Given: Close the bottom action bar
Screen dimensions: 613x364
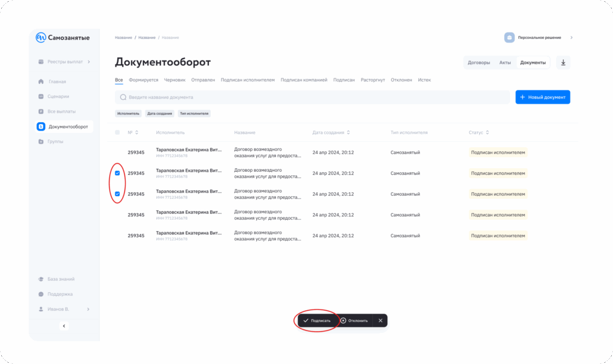Looking at the screenshot, I should [x=380, y=320].
